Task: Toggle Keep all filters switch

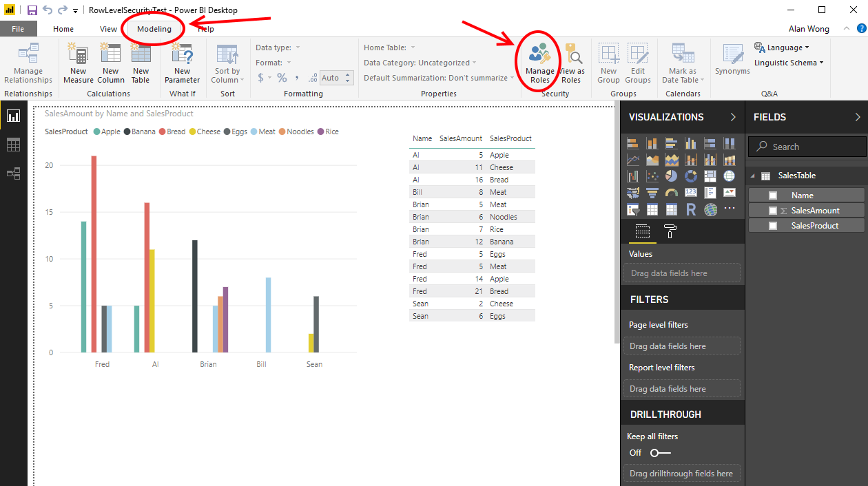Action: tap(660, 452)
